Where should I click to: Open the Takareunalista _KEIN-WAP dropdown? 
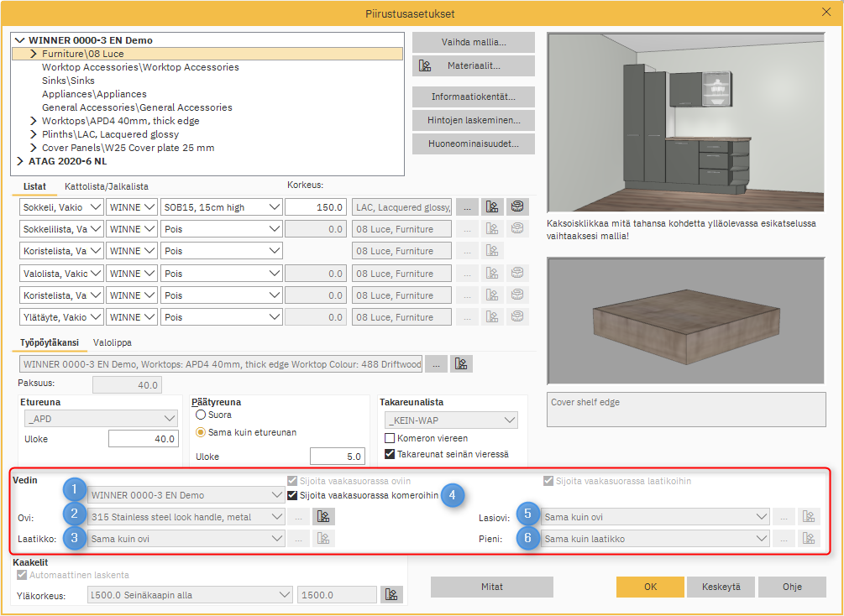(x=451, y=420)
